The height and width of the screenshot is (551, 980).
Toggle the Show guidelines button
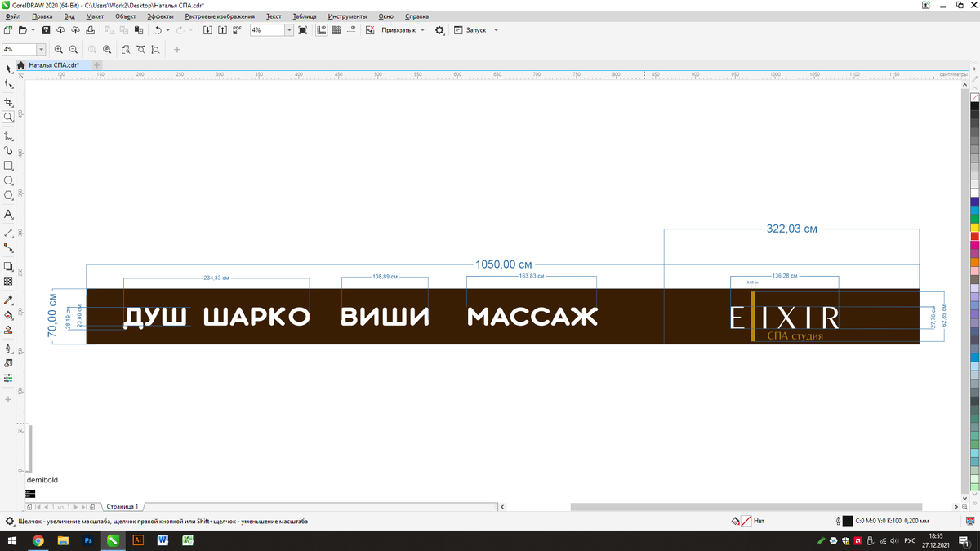coord(352,30)
